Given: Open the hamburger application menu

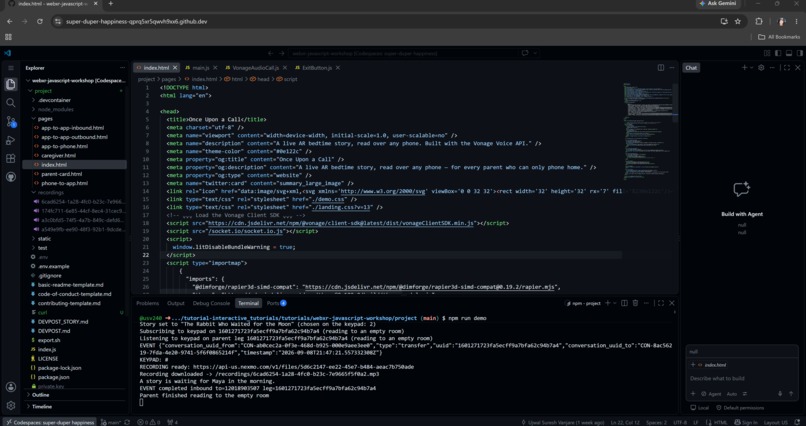Looking at the screenshot, I should 10,68.
